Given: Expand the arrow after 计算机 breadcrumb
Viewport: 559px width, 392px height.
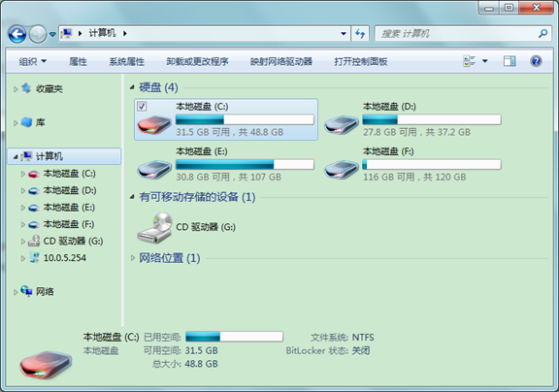Looking at the screenshot, I should pyautogui.click(x=125, y=34).
